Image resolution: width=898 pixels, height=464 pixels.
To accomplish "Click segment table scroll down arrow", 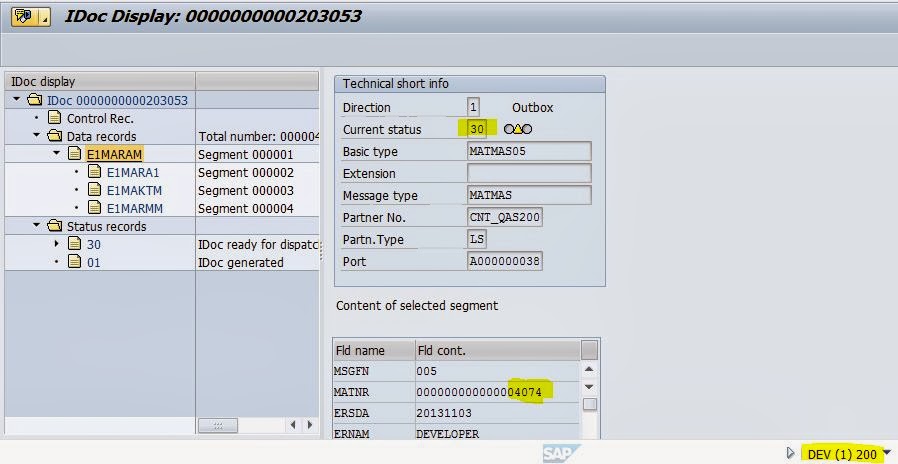I will (x=589, y=387).
